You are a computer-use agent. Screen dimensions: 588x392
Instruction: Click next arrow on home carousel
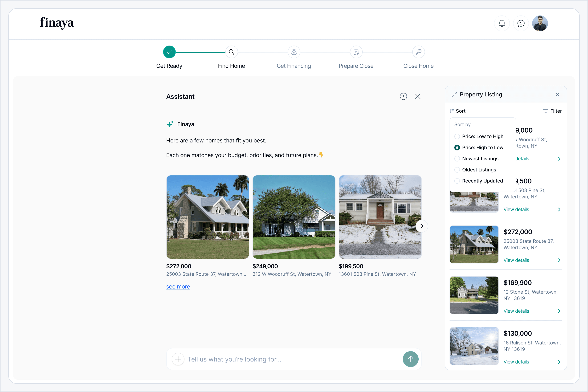[422, 226]
